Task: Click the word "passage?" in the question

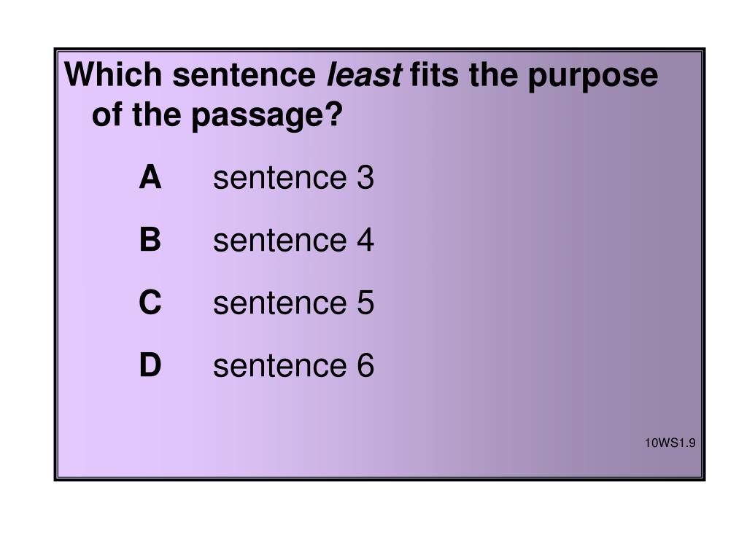Action: [267, 116]
